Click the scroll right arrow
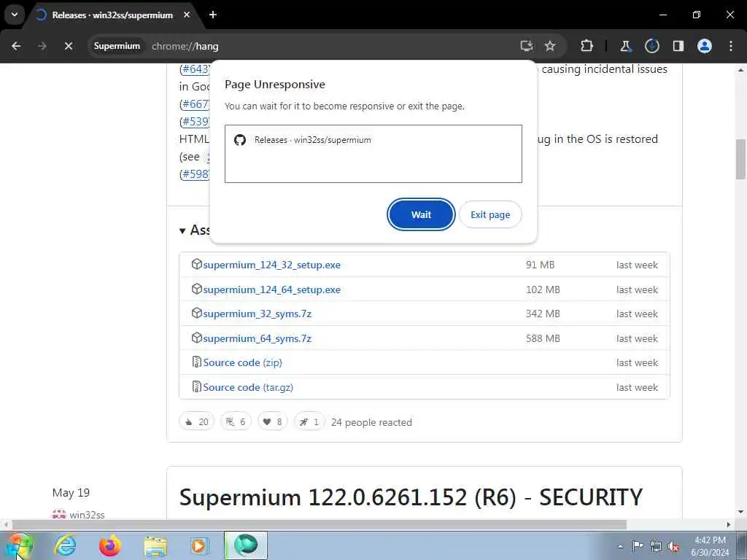This screenshot has width=747, height=560. (729, 525)
